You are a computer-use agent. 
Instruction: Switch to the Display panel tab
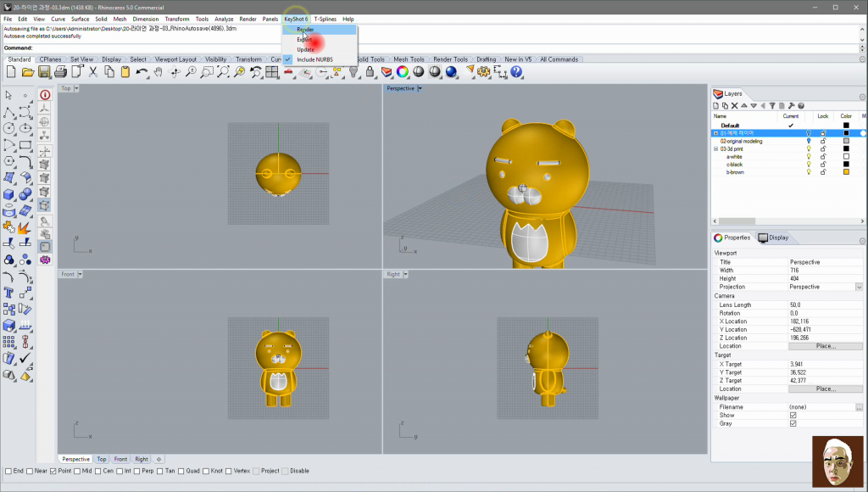[773, 238]
